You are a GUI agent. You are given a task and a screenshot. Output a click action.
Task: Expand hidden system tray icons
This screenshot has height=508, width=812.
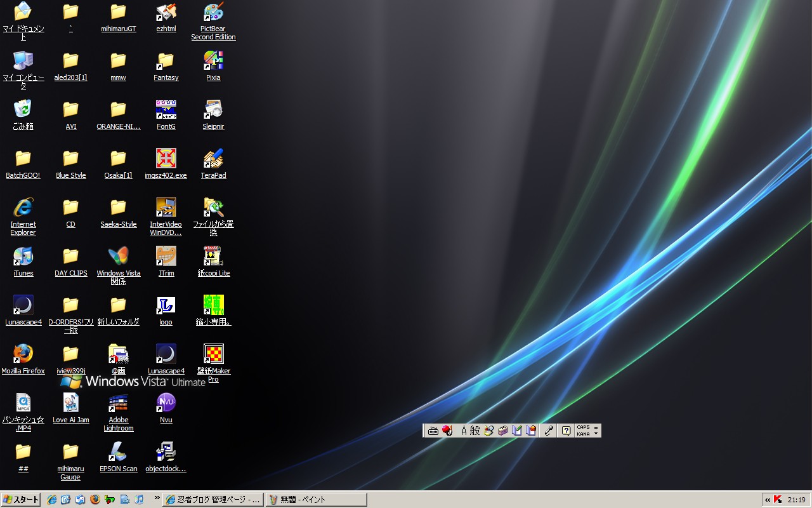click(x=768, y=500)
